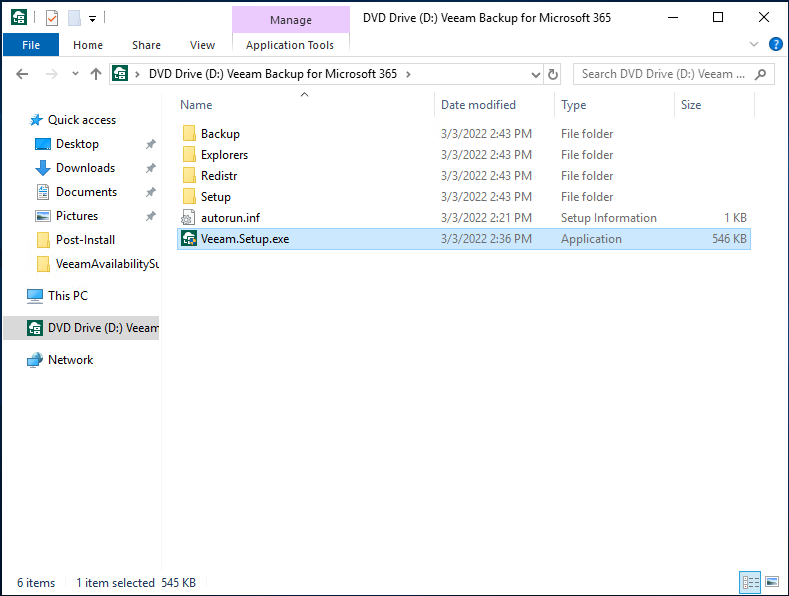Open Desktop in navigation pane
This screenshot has height=596, width=789.
(77, 144)
